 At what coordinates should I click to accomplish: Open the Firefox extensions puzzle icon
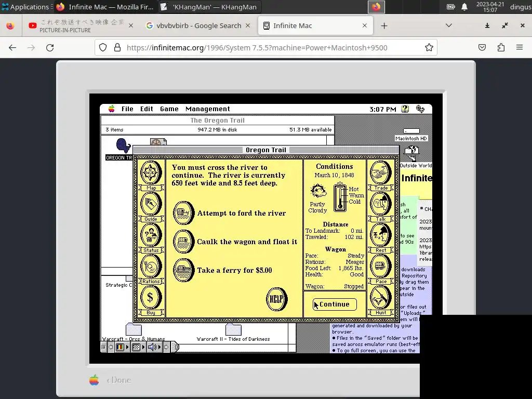[501, 47]
